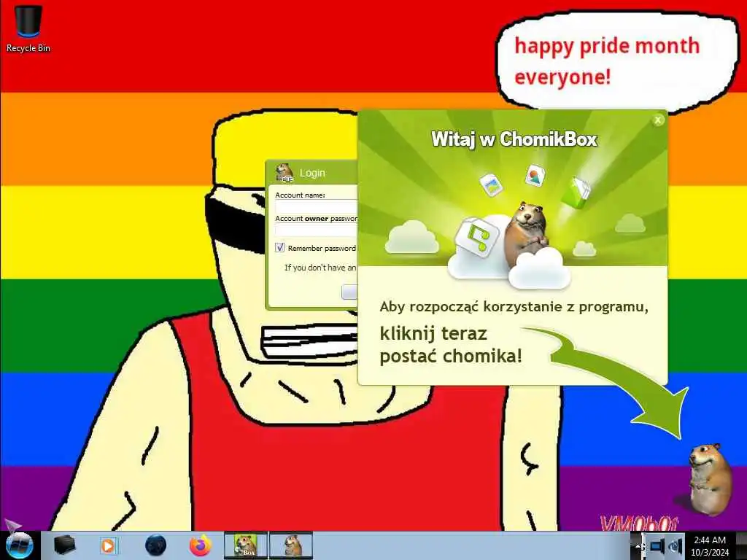Open the Windows Start menu orb
747x560 pixels.
click(20, 545)
